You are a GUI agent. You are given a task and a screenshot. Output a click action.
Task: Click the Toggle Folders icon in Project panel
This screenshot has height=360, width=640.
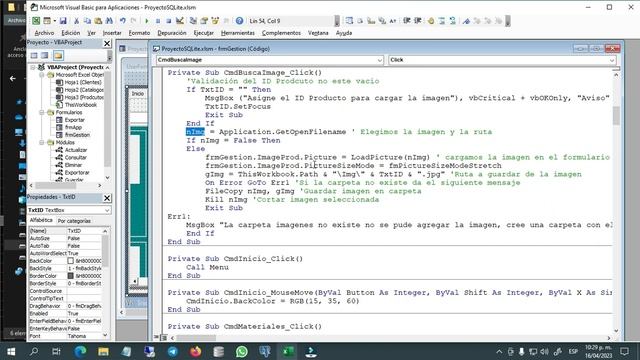(58, 55)
